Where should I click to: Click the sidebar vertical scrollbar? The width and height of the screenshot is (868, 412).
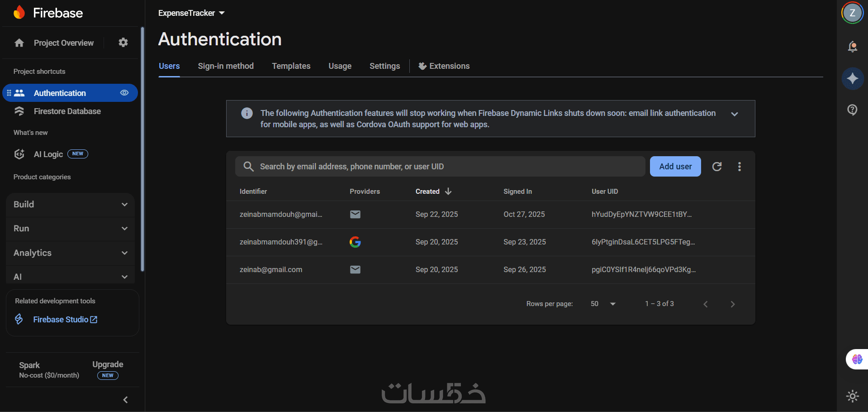click(142, 149)
